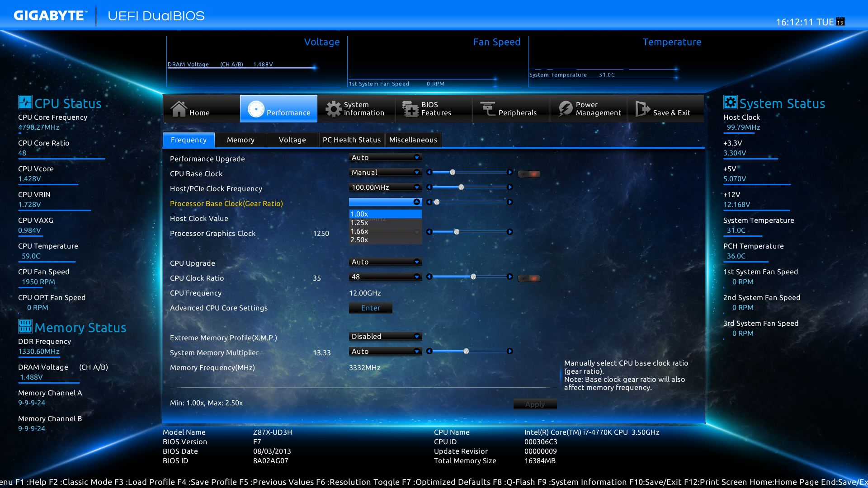The height and width of the screenshot is (488, 868).
Task: Open the Power Management icon
Action: [565, 109]
